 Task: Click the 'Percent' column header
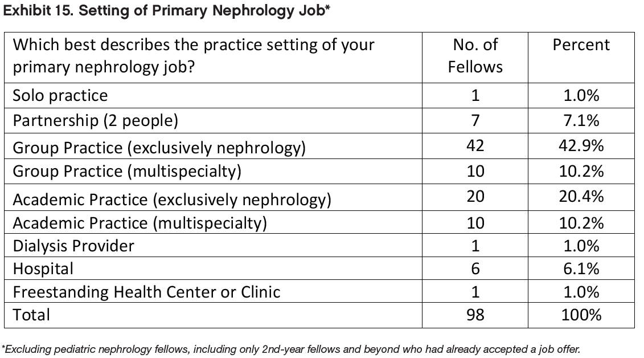[x=581, y=45]
